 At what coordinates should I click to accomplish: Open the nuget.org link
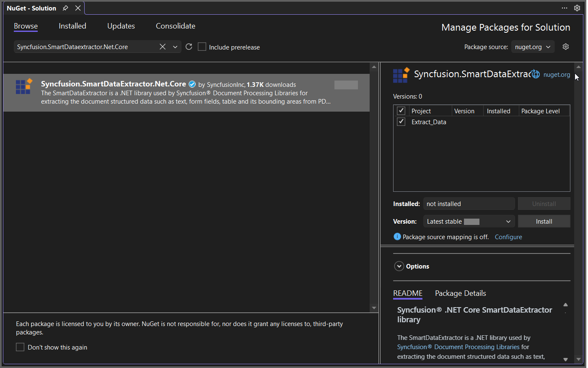pos(557,75)
